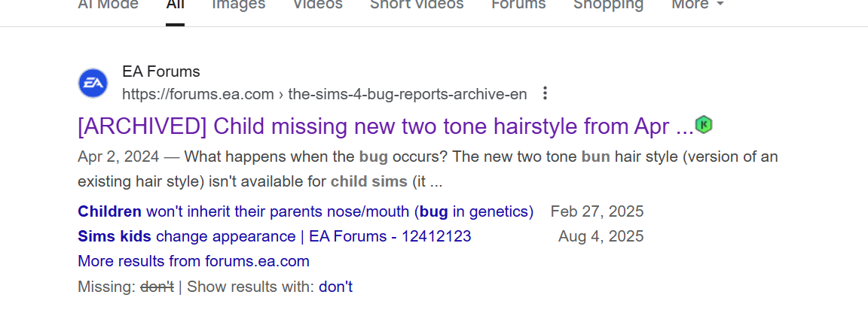Filter results by Forums tab

(518, 5)
